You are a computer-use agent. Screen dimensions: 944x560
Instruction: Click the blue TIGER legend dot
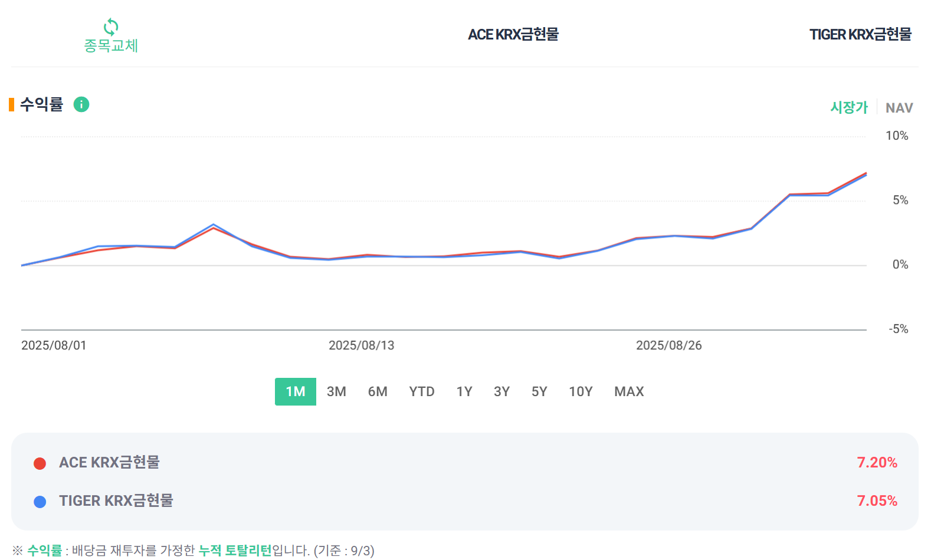coord(40,502)
